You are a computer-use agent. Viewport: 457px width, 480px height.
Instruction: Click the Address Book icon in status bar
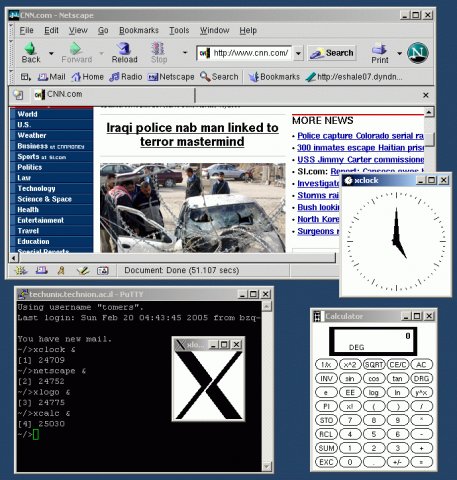(103, 270)
